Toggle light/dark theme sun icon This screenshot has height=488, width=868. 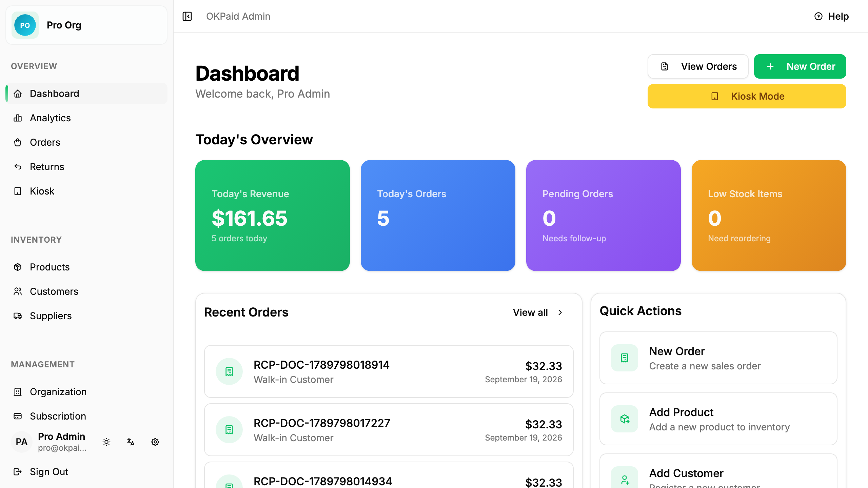[x=106, y=442]
